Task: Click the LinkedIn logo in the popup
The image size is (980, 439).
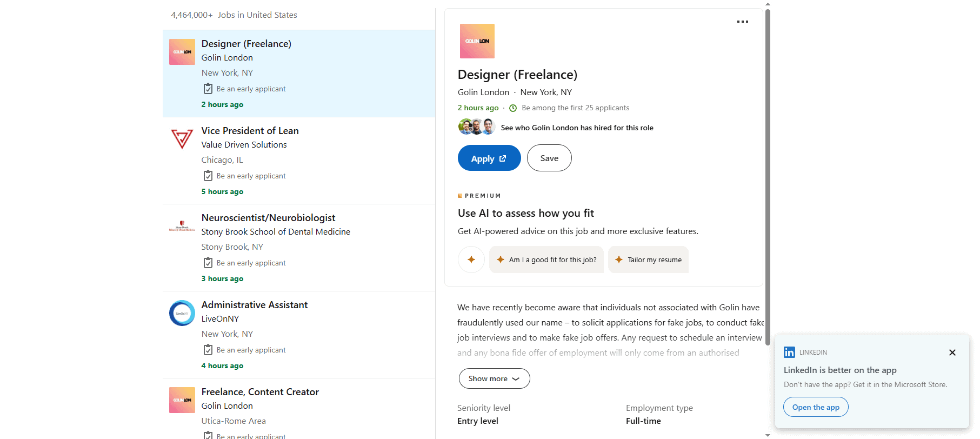Action: click(789, 352)
